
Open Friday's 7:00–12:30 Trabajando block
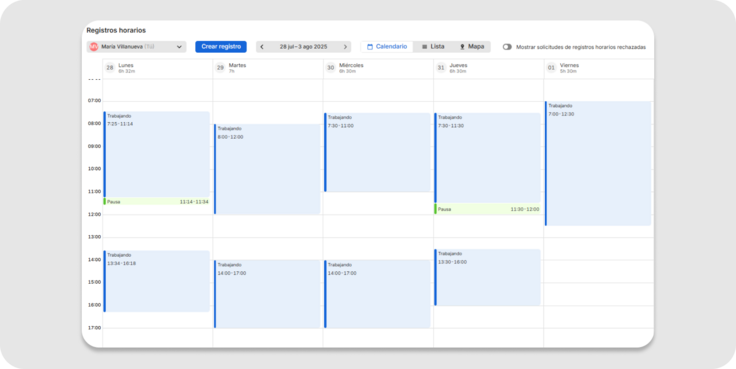[598, 163]
